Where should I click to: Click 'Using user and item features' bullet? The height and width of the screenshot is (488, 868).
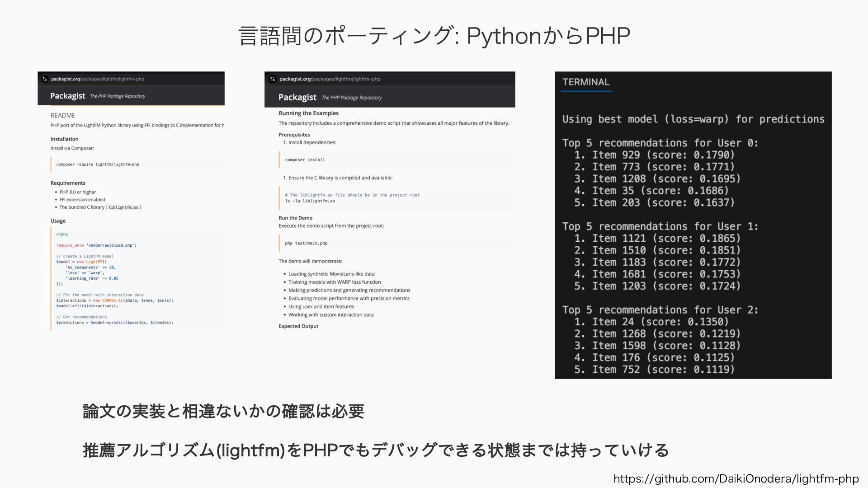click(x=321, y=306)
